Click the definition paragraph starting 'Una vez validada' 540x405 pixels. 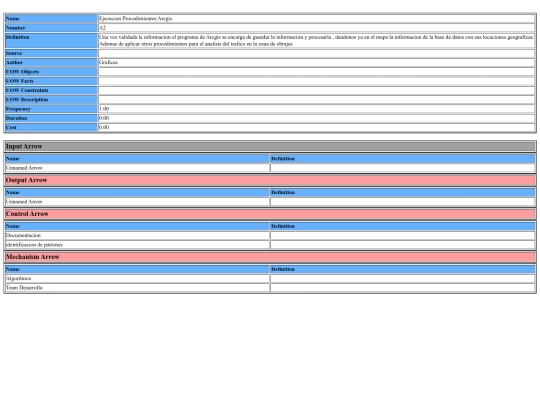point(316,40)
